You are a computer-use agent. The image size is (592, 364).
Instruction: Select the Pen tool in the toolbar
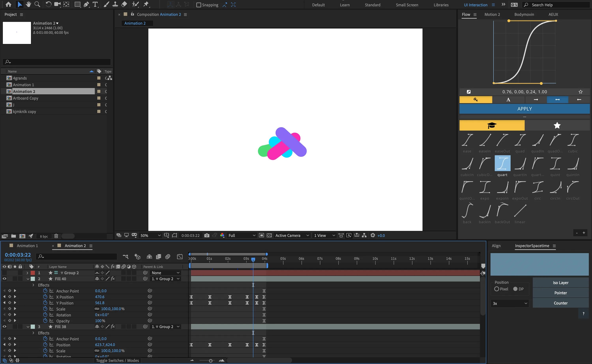pos(86,4)
